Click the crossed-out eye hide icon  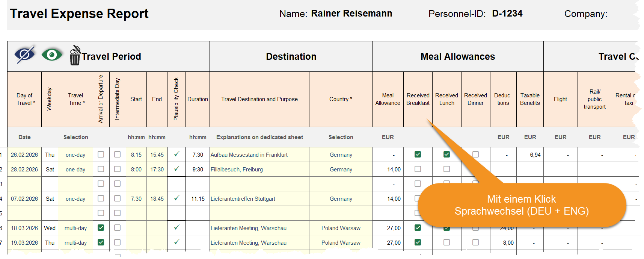25,55
